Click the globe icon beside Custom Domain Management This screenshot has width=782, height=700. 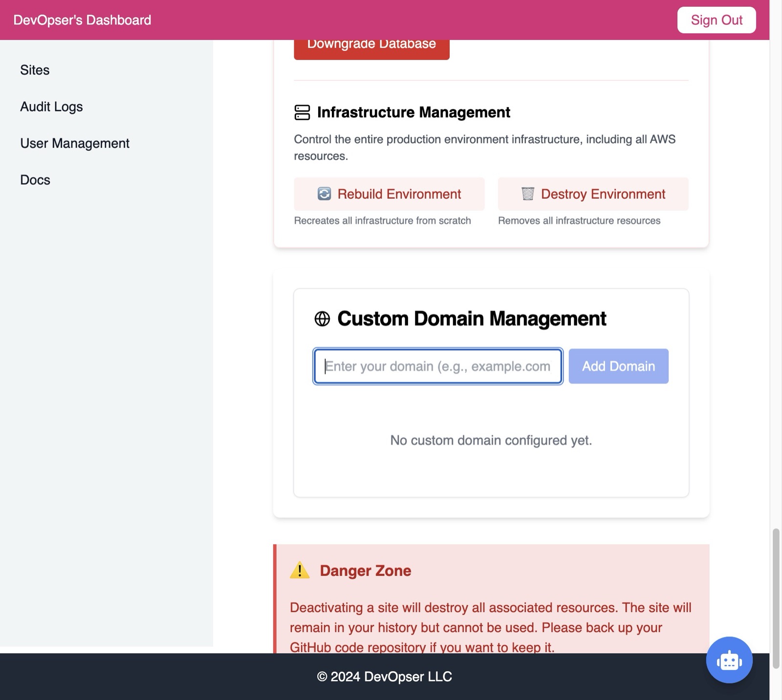click(x=322, y=318)
